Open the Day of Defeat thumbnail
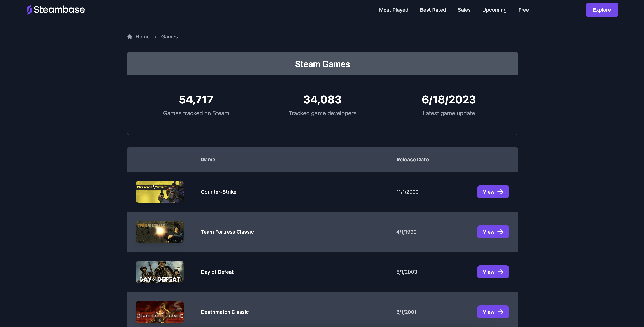 (159, 272)
